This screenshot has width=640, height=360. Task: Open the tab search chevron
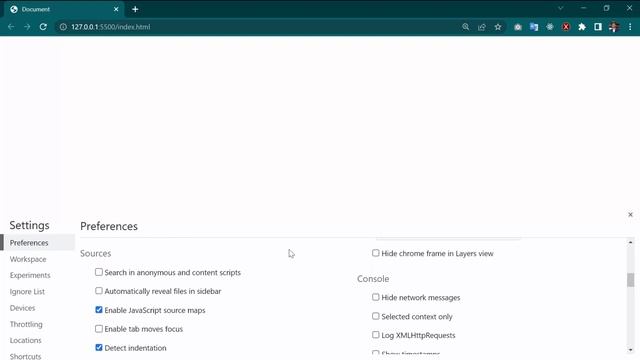click(560, 8)
